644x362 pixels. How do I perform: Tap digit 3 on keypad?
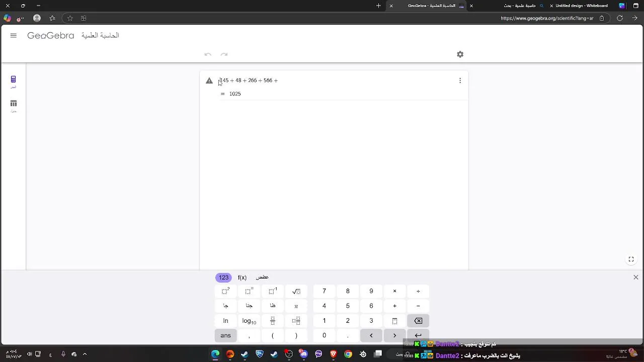coord(371,321)
